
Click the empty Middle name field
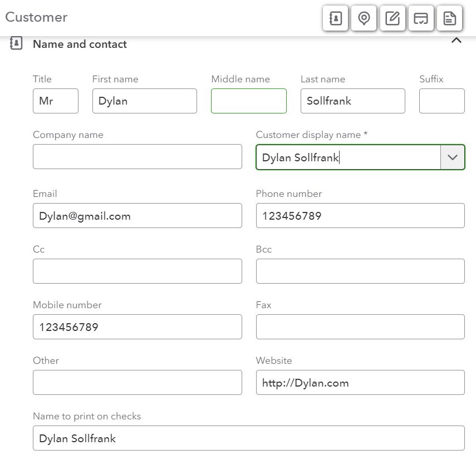(x=249, y=101)
